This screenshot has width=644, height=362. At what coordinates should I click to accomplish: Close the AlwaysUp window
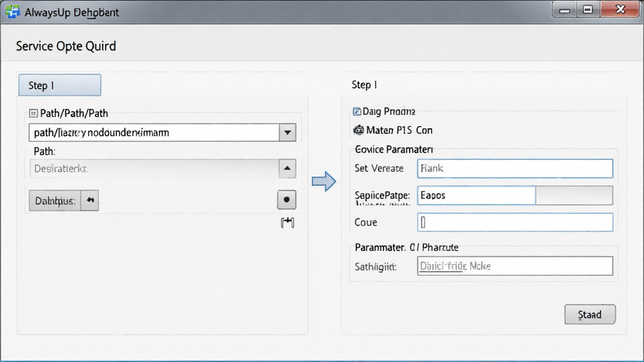620,9
